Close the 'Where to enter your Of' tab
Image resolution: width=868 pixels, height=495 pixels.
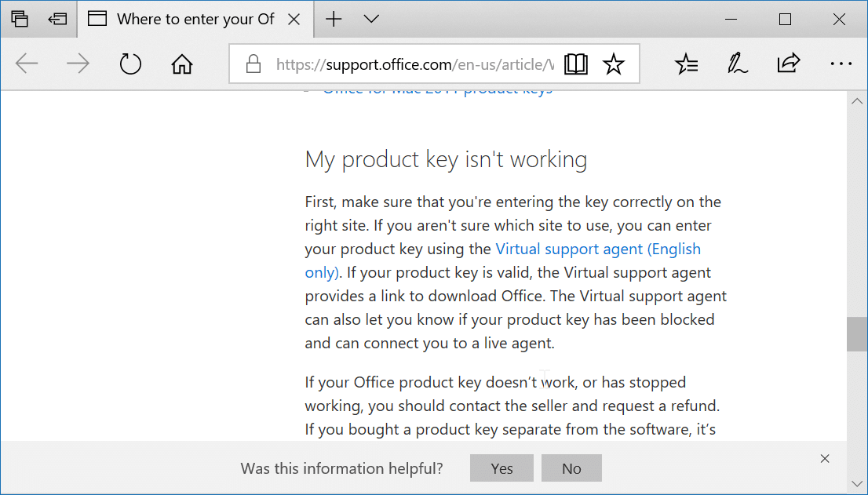click(x=294, y=20)
